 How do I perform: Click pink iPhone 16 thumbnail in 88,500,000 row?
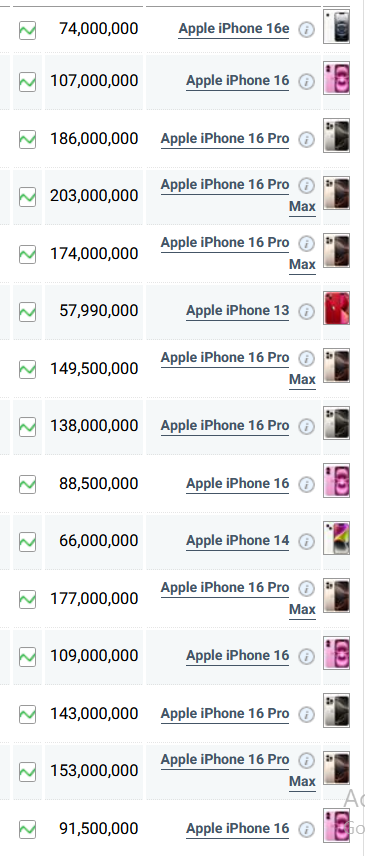pos(337,481)
